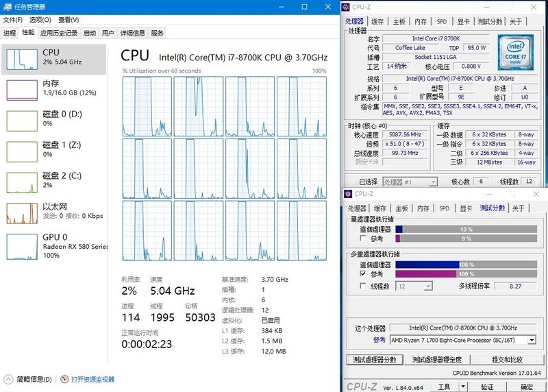This screenshot has height=392, width=548.
Task: Select the CPU performance thumbnail in the sidebar
Action: [22, 59]
